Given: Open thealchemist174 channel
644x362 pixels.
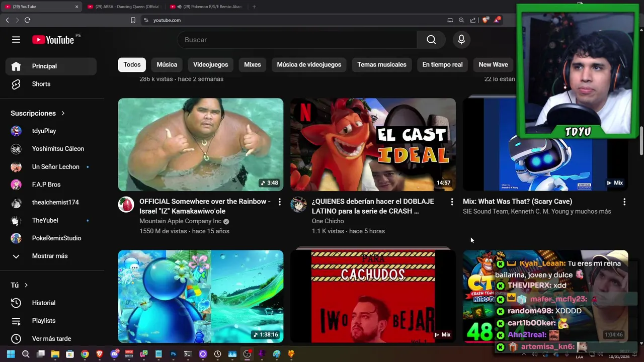Looking at the screenshot, I should tap(51, 202).
